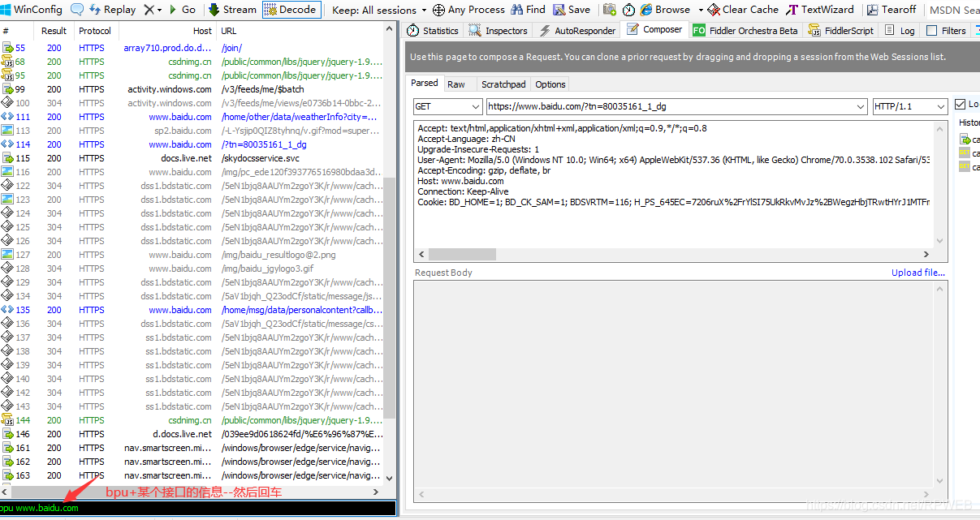Screen dimensions: 980x520
Task: Click headers box scroll-down arrow
Action: click(x=940, y=241)
